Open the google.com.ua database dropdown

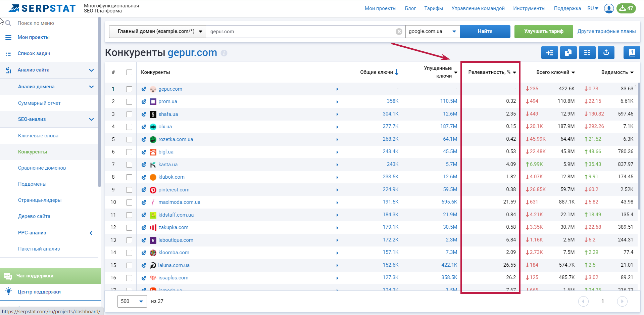click(x=432, y=32)
